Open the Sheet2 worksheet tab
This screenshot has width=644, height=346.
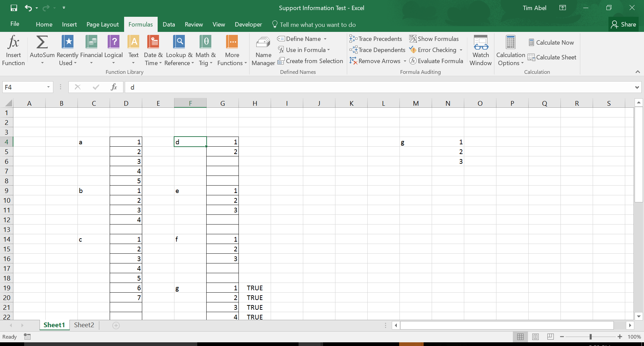84,325
